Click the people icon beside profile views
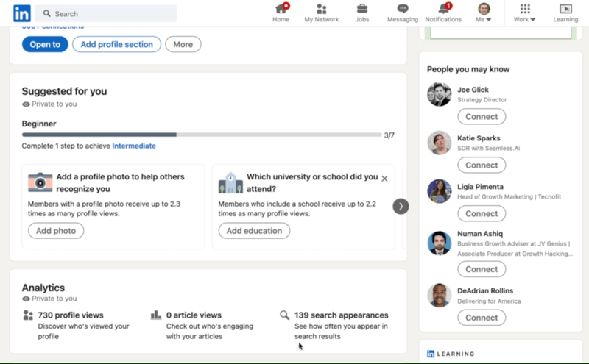589x364 pixels. coord(28,315)
